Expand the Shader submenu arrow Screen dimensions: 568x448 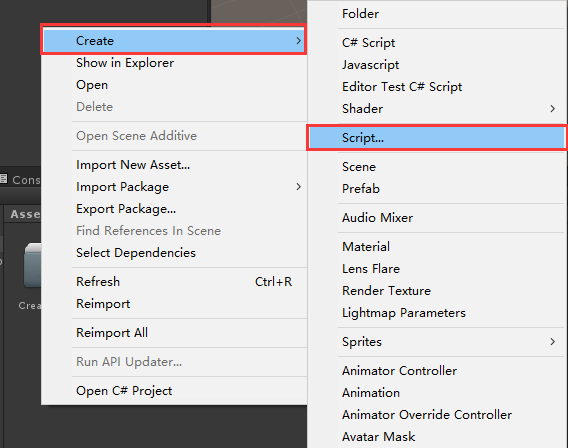click(552, 109)
